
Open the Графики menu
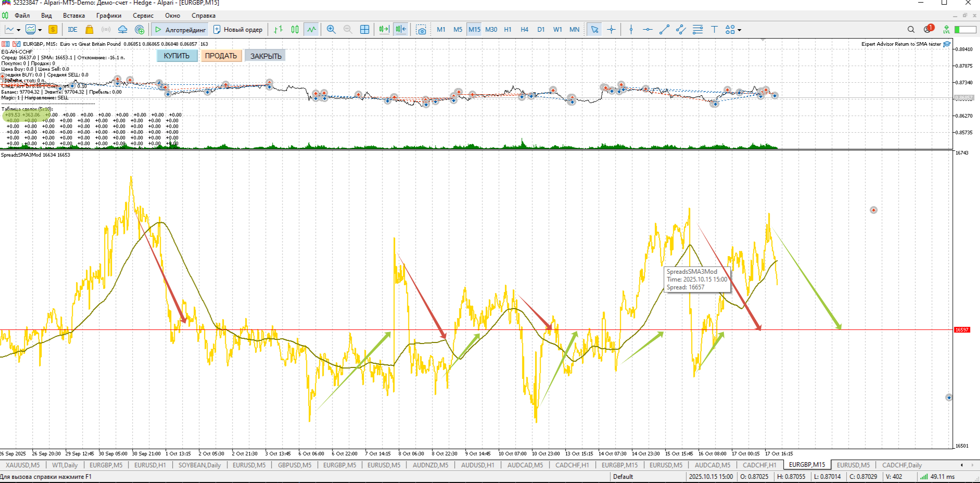coord(109,16)
